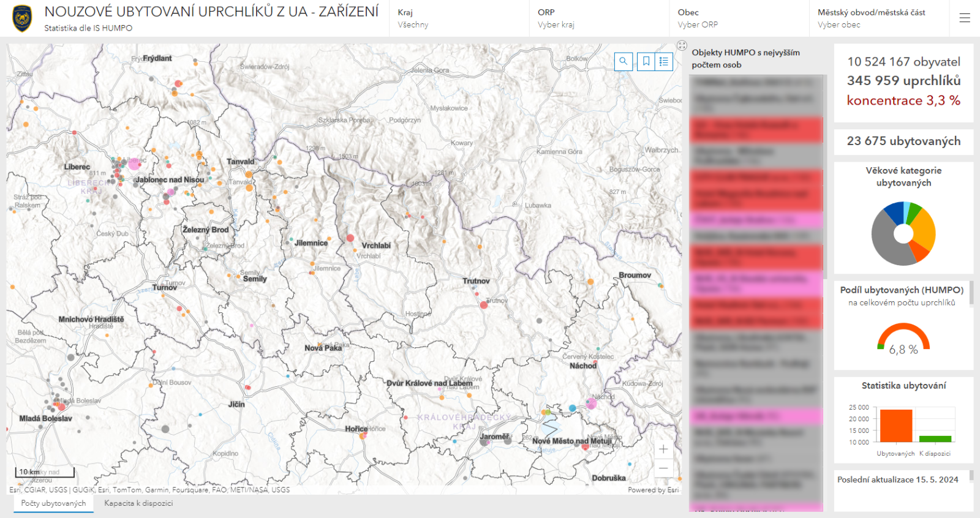Click the koncentrace 3,3 % value

coord(903,100)
